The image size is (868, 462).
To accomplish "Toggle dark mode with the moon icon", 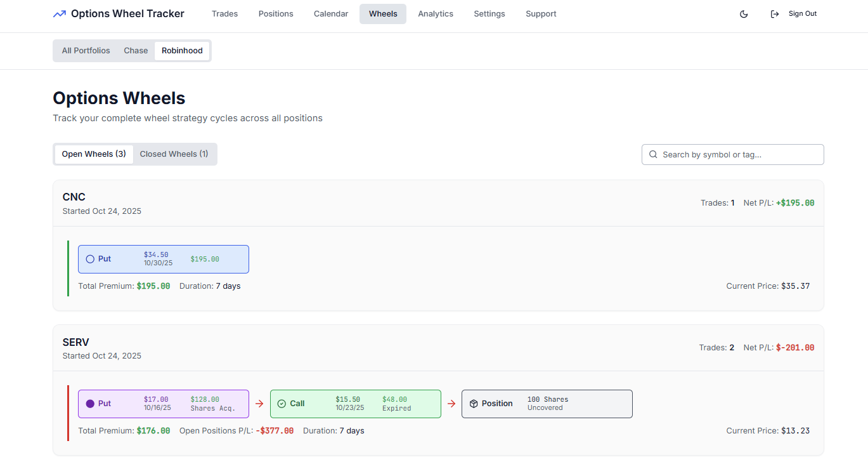I will (x=743, y=13).
